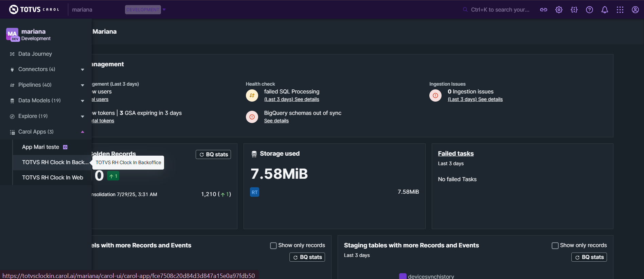Click the TOTVS Carol logo
The image size is (644, 279).
click(34, 10)
